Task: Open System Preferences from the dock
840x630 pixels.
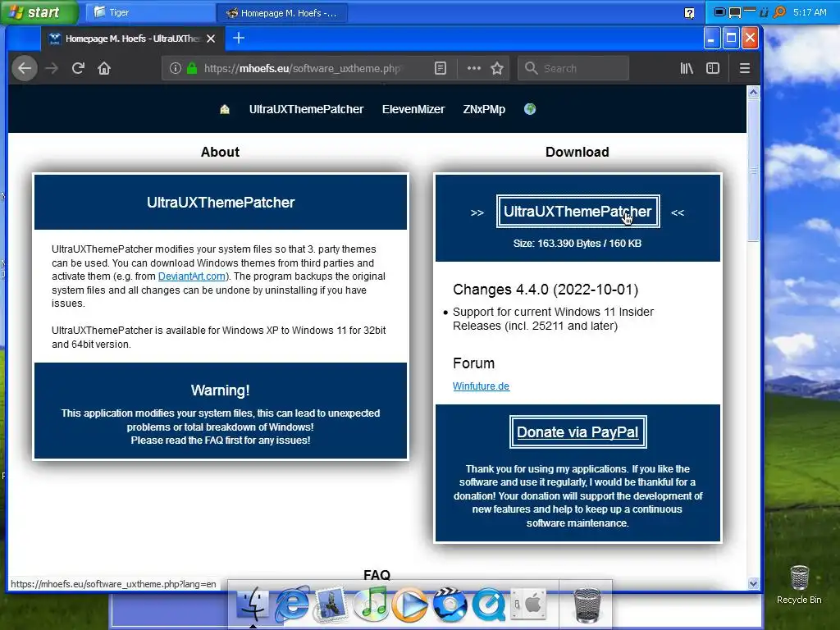Action: [x=527, y=604]
